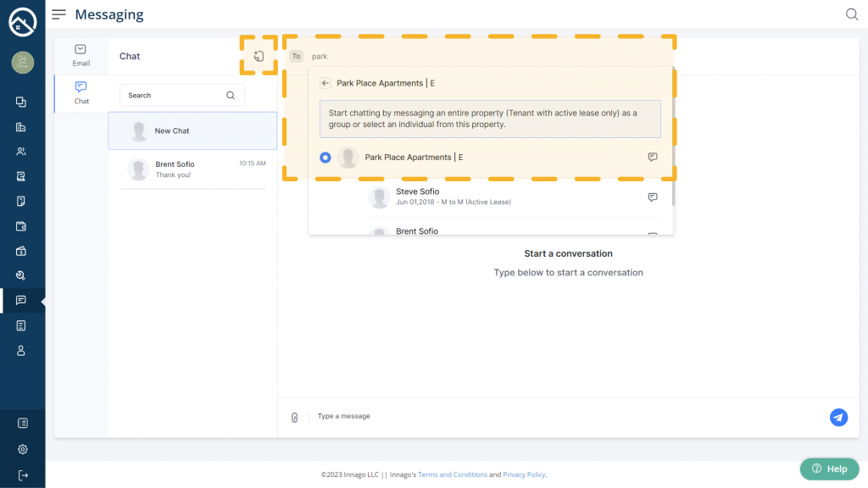
Task: Collapse the sidebar using the active arrow marker
Action: tap(42, 301)
